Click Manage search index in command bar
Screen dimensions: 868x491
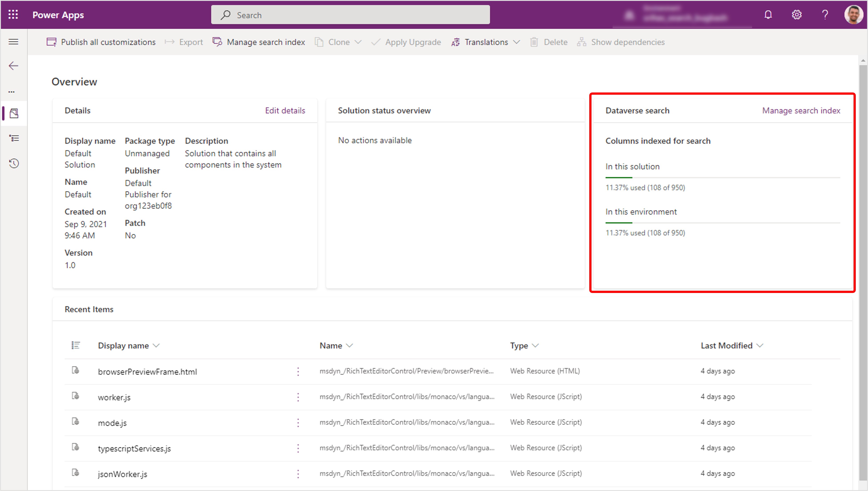pyautogui.click(x=259, y=42)
